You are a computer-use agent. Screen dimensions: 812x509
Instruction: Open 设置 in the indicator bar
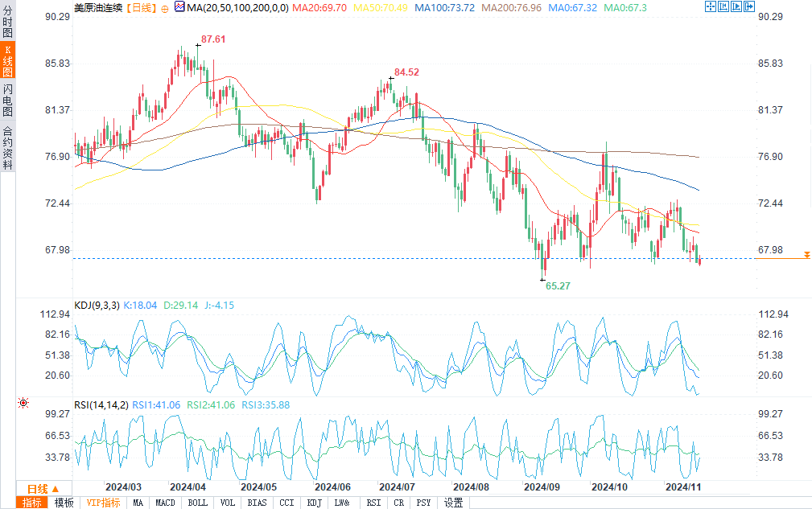tap(453, 503)
